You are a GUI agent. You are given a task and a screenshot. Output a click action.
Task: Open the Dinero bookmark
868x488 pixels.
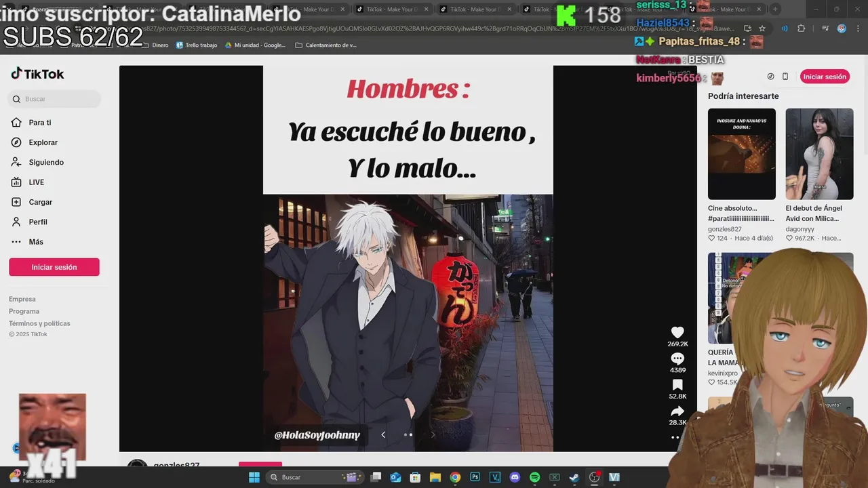[155, 45]
